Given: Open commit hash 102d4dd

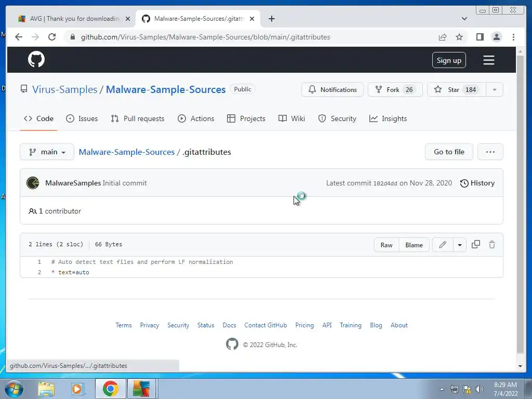Looking at the screenshot, I should 385,183.
